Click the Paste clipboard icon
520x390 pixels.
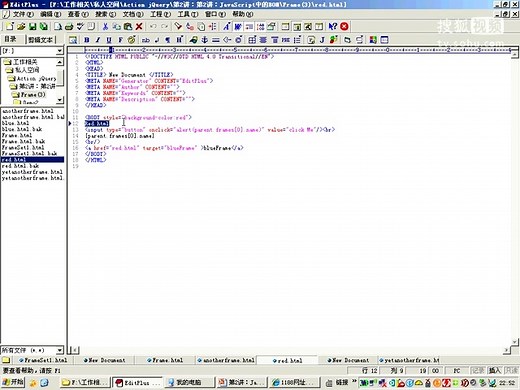click(128, 26)
